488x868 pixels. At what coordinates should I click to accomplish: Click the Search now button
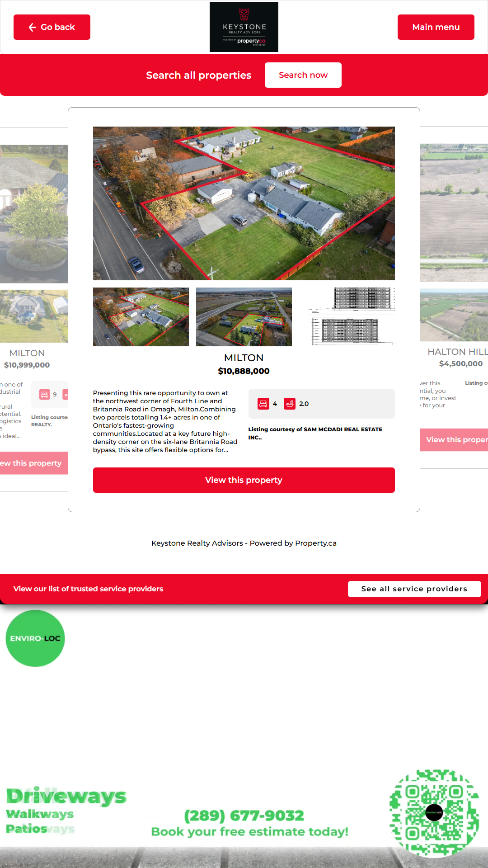[x=303, y=75]
